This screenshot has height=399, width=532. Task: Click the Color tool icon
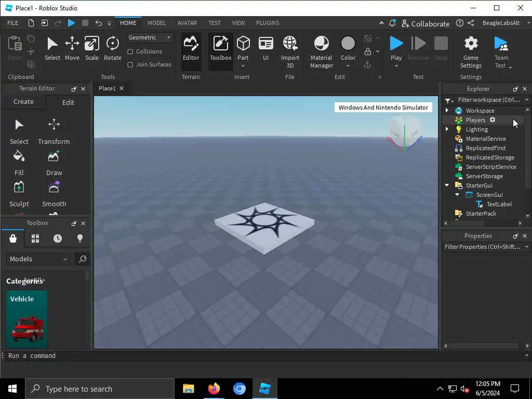click(348, 44)
